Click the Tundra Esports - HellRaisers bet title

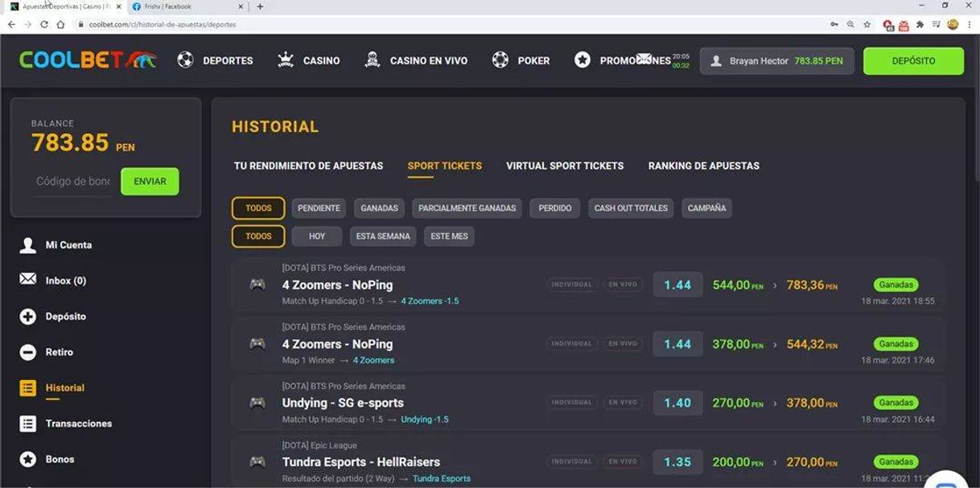click(361, 462)
